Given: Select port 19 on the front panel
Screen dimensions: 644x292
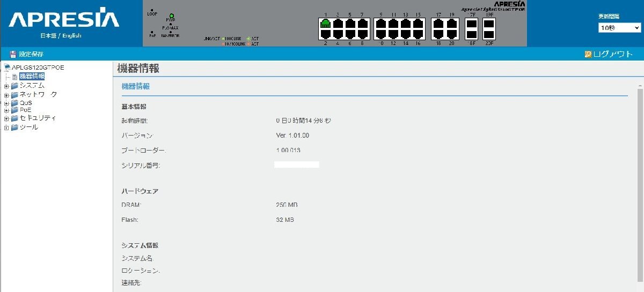Looking at the screenshot, I should click(451, 24).
